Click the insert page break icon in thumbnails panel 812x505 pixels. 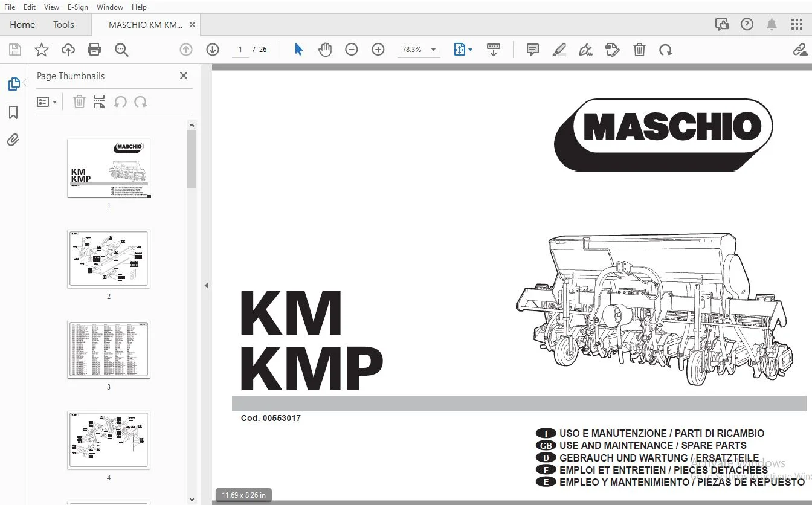point(100,102)
